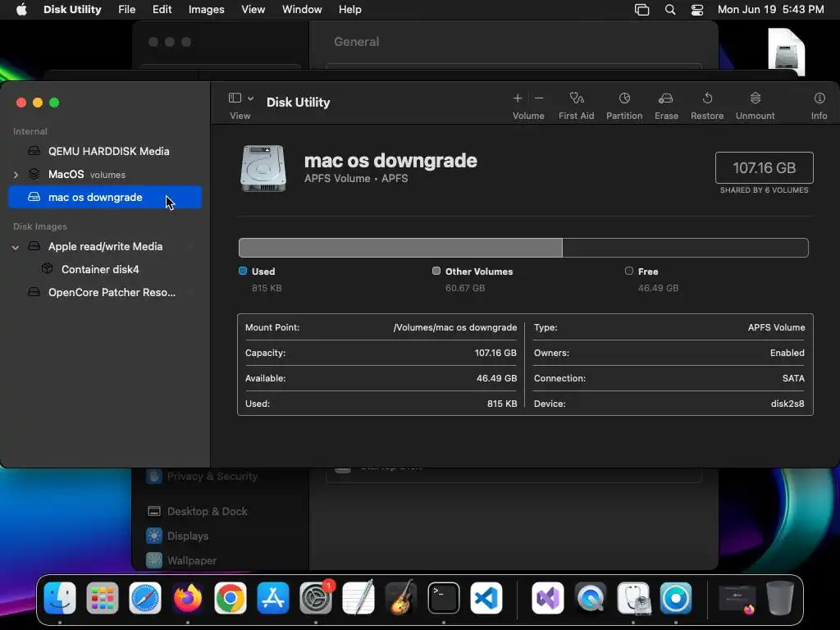Click the blue Used legend swatch
The width and height of the screenshot is (840, 630).
pos(243,271)
